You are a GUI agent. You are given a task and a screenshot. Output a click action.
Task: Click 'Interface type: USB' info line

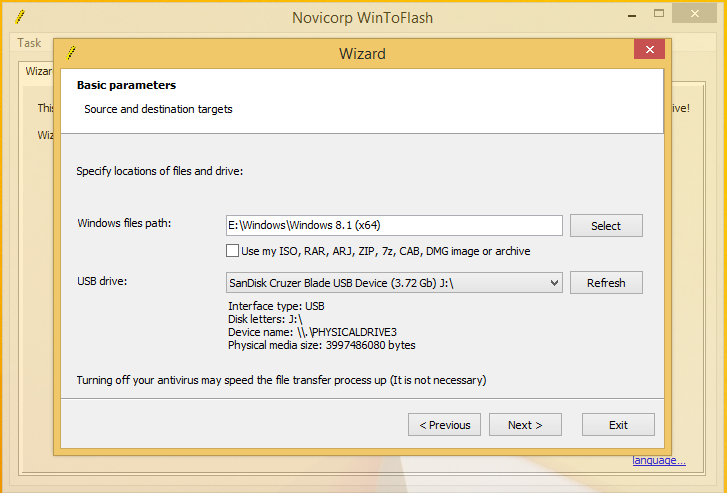pyautogui.click(x=276, y=306)
